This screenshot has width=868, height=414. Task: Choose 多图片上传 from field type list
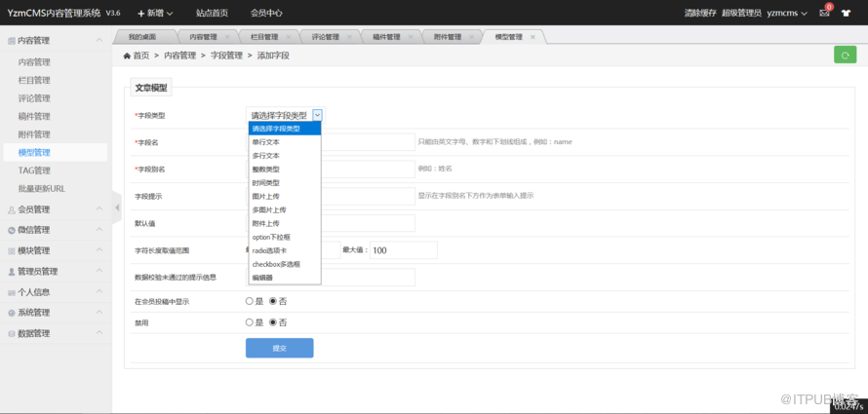click(x=285, y=210)
